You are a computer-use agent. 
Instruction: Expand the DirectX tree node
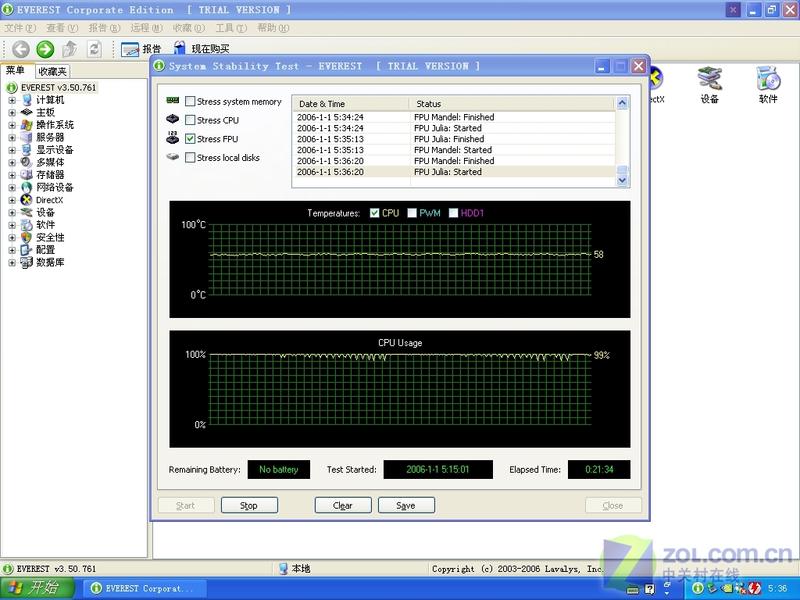pos(12,200)
